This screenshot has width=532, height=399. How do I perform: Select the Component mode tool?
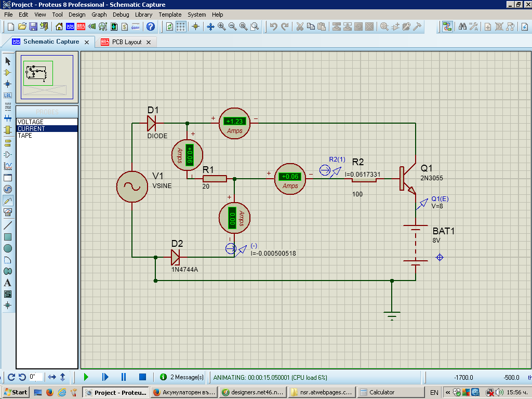[x=8, y=72]
